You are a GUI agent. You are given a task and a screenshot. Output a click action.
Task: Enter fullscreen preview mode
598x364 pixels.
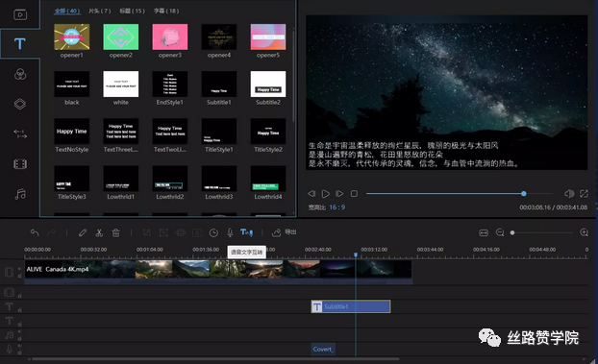click(584, 194)
